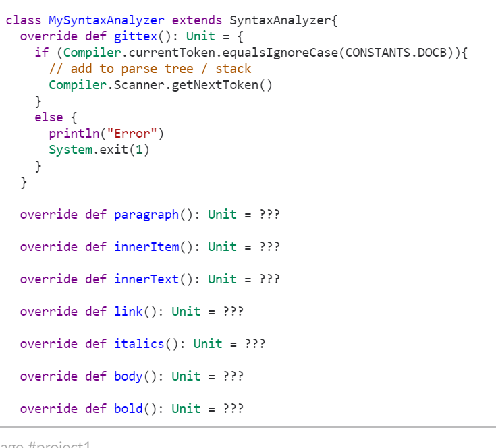The width and height of the screenshot is (496, 448).
Task: Click the paragraph method name
Action: pos(146,215)
